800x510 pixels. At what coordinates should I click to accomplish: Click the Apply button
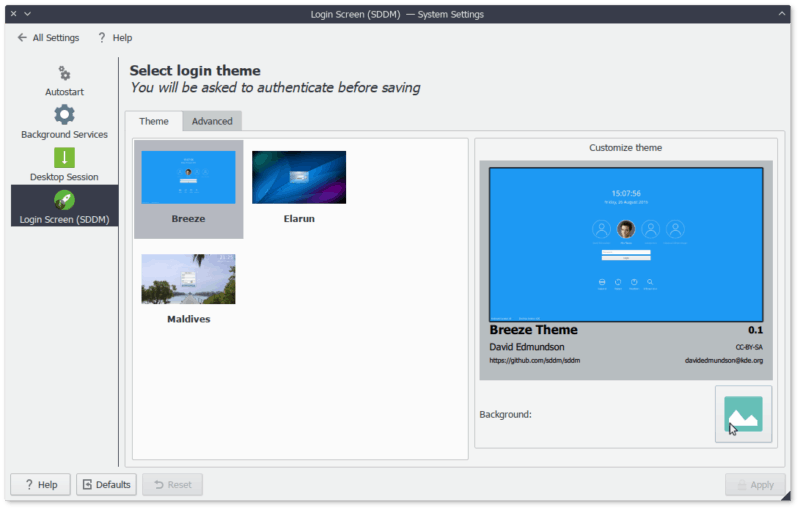click(754, 485)
